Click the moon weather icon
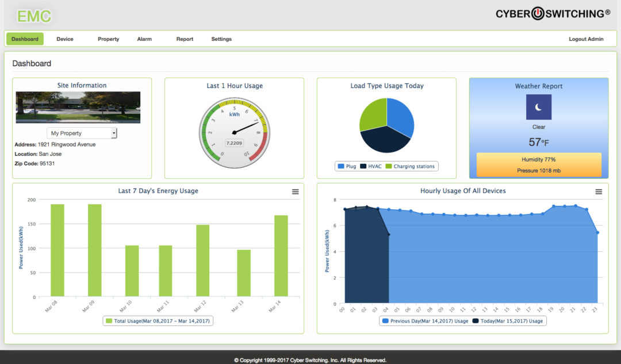The width and height of the screenshot is (621, 364). point(539,107)
